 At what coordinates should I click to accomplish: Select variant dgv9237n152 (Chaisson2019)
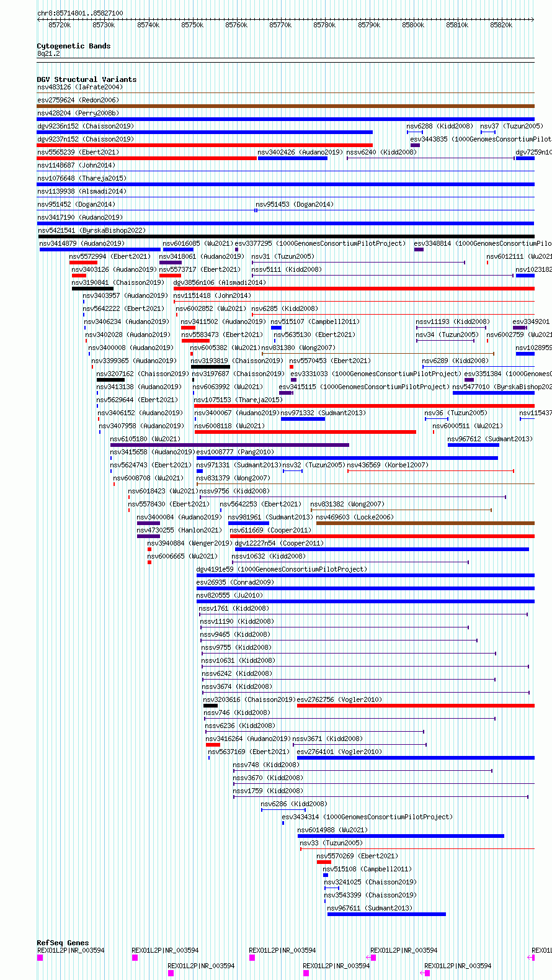pyautogui.click(x=85, y=139)
